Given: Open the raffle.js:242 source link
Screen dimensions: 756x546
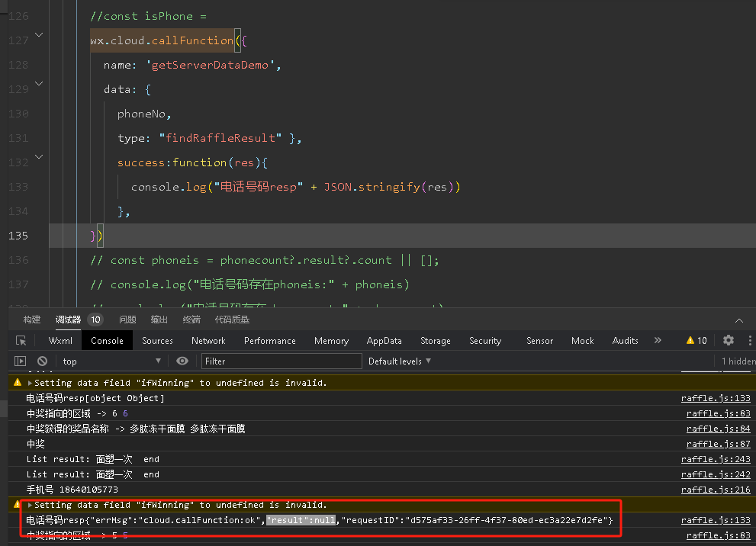Looking at the screenshot, I should 716,474.
